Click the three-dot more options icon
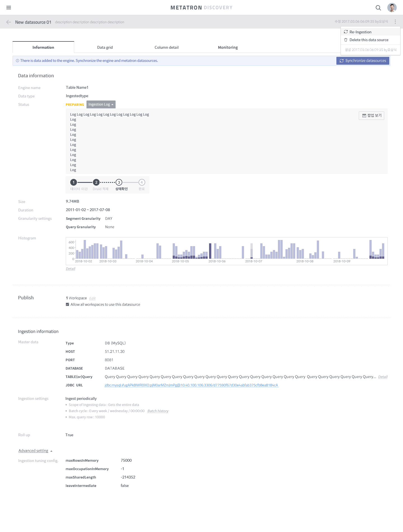403x532 pixels. 395,22
